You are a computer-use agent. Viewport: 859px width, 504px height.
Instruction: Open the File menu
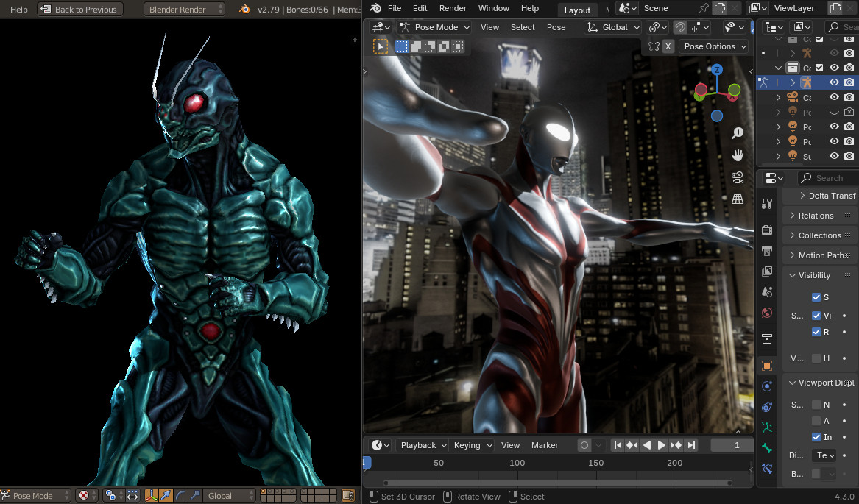[x=395, y=8]
